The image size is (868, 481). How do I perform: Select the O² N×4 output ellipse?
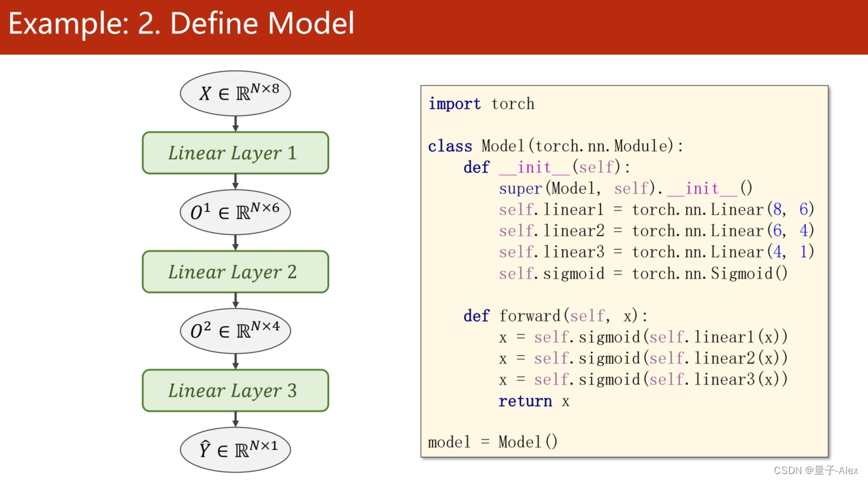[x=236, y=331]
